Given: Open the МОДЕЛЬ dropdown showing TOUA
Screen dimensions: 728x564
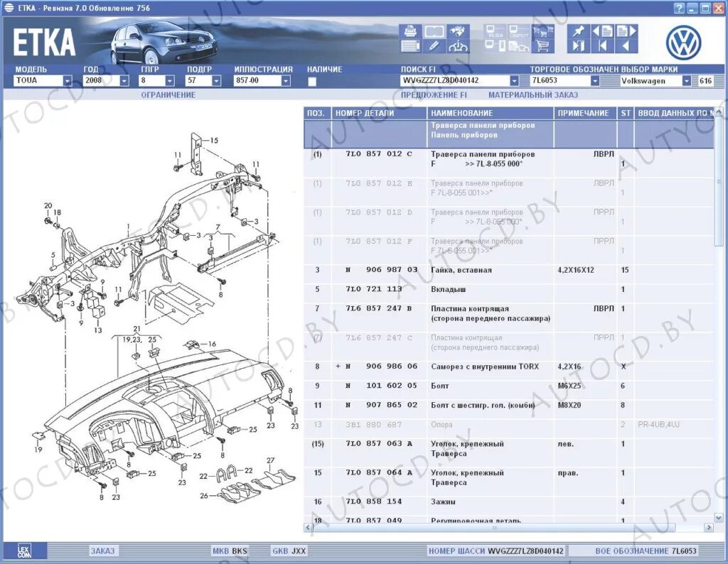Looking at the screenshot, I should pos(68,81).
